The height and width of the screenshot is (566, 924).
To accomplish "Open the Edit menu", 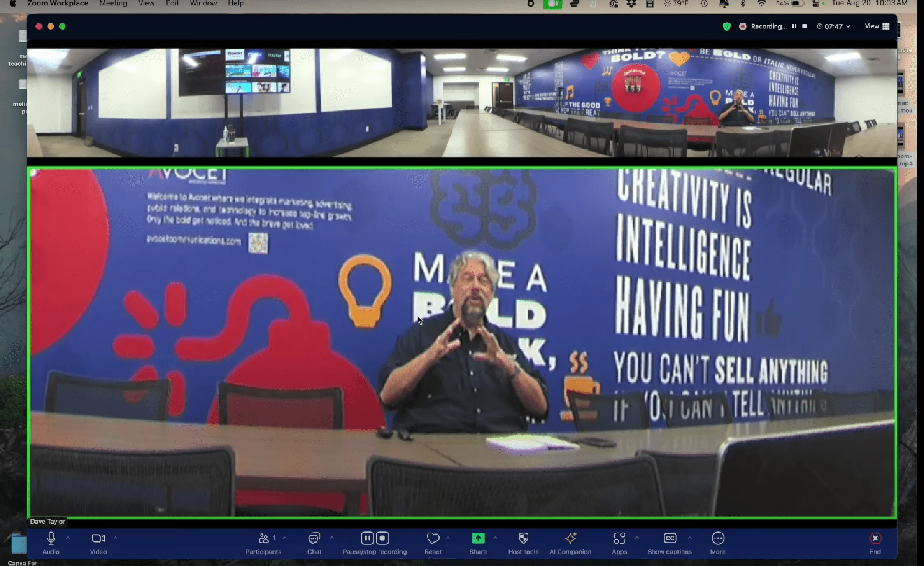I will pyautogui.click(x=172, y=3).
